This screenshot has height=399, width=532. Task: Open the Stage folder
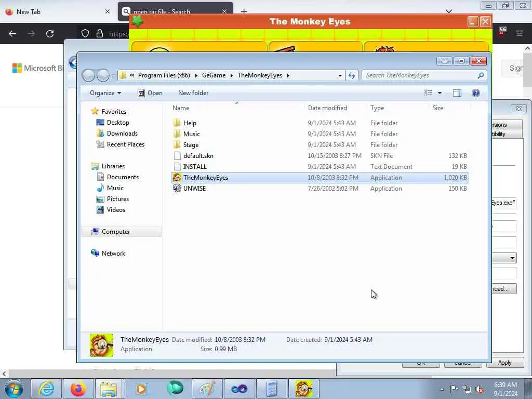pos(191,145)
